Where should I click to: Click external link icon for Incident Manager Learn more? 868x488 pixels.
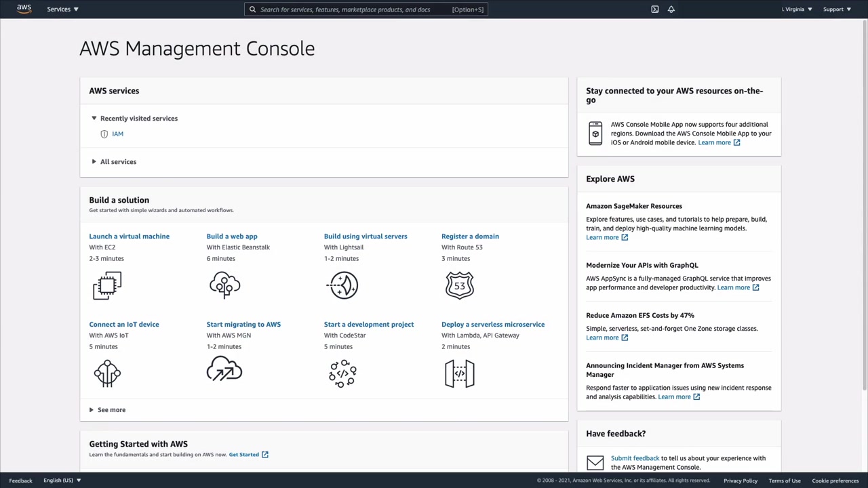point(696,397)
